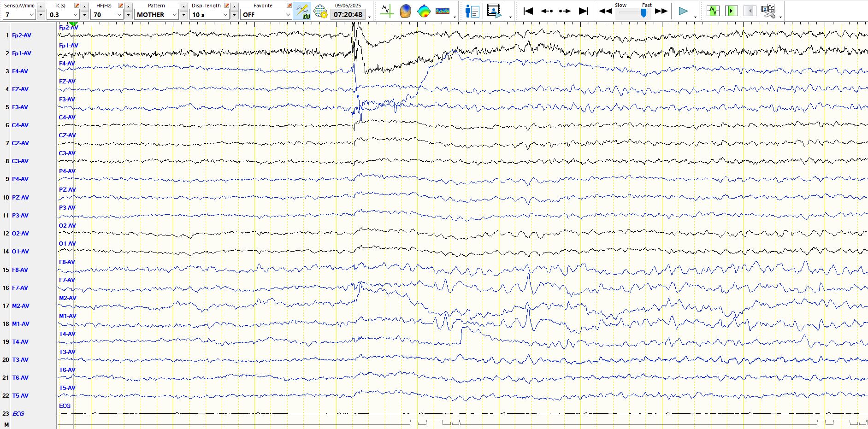The height and width of the screenshot is (429, 868).
Task: Expand overflow arrow next to Play button
Action: (695, 17)
